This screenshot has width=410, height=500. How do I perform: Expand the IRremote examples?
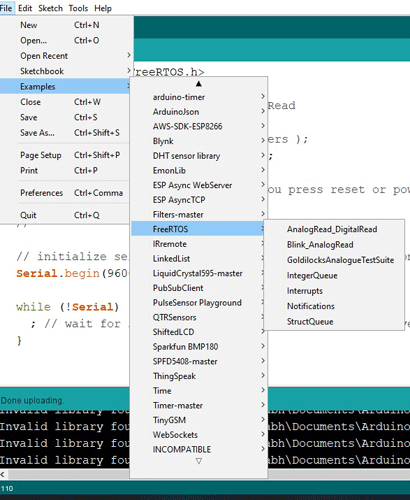pos(198,244)
